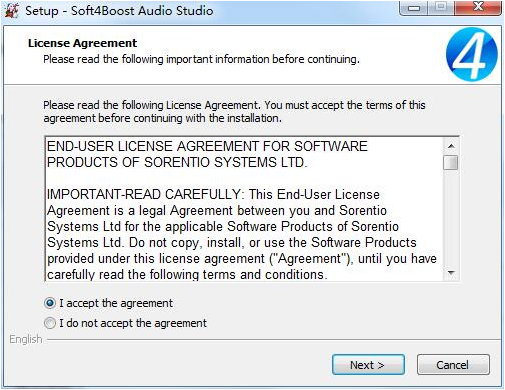The image size is (505, 390).
Task: Cancel the installation with the Cancel button
Action: (x=453, y=365)
